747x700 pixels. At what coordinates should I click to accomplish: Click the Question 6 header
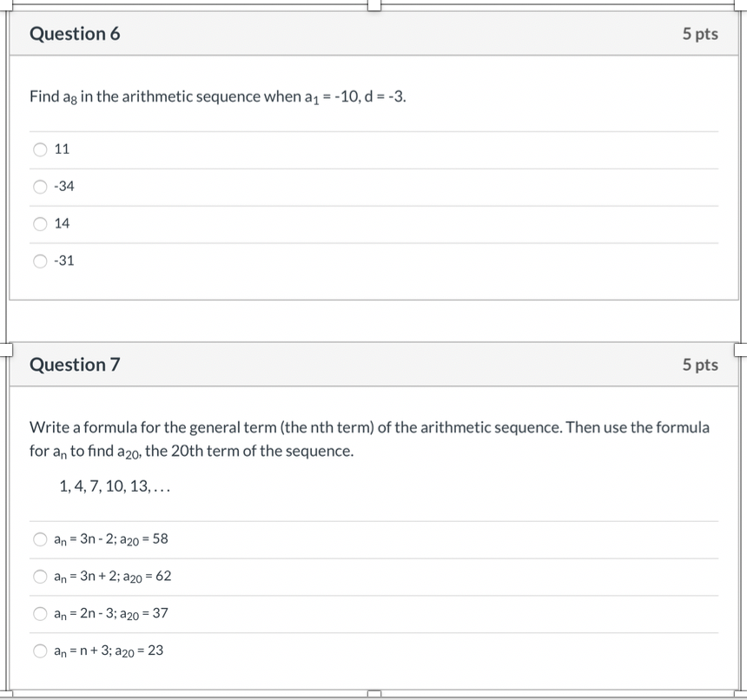pos(75,34)
